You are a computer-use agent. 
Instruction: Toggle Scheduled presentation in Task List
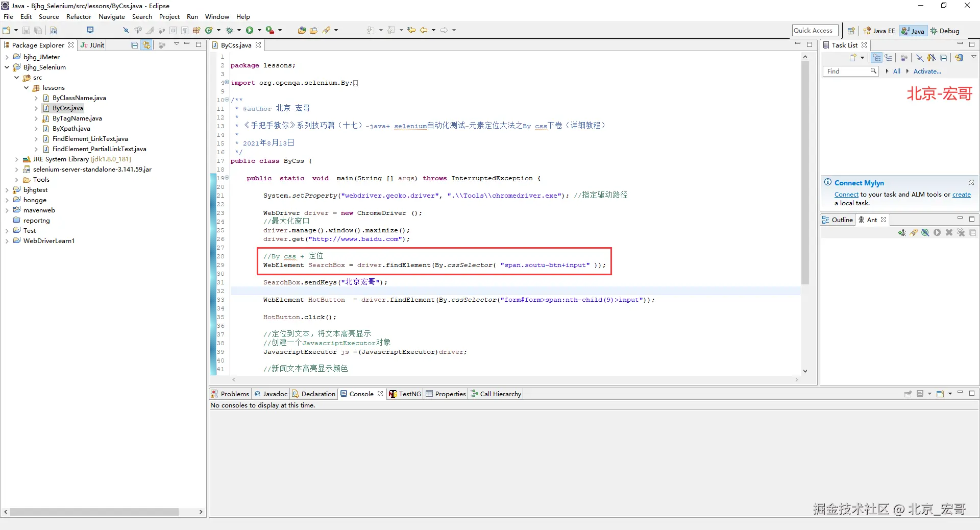889,58
